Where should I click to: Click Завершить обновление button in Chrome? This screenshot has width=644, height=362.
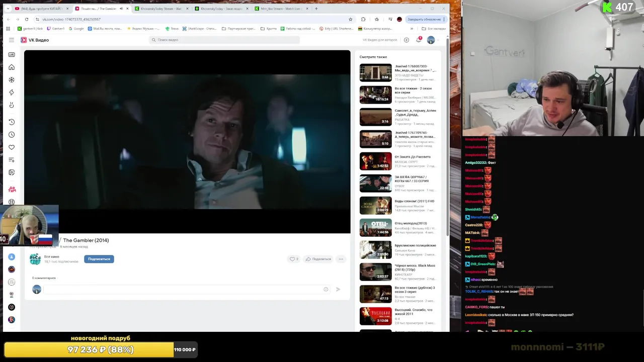coord(426,19)
